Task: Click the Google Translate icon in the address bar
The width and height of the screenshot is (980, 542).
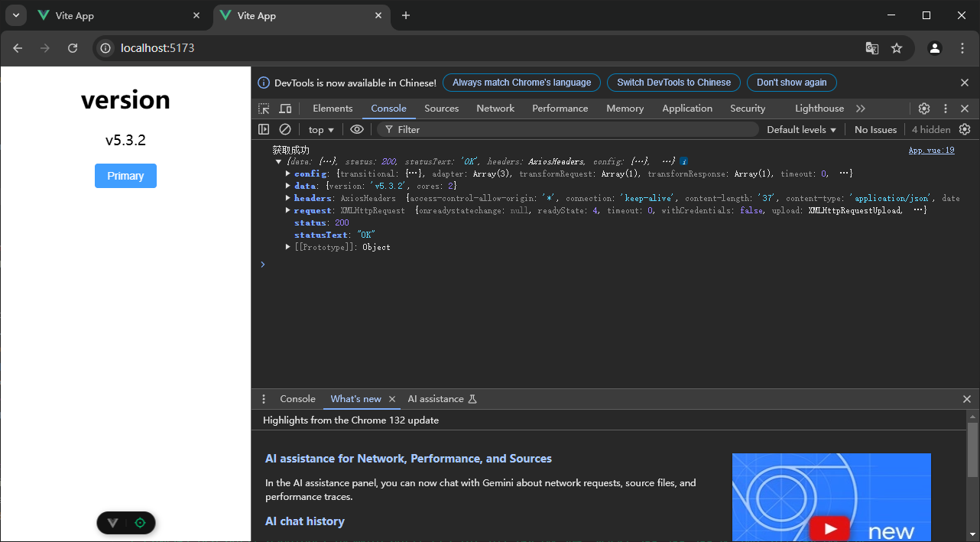Action: click(872, 48)
